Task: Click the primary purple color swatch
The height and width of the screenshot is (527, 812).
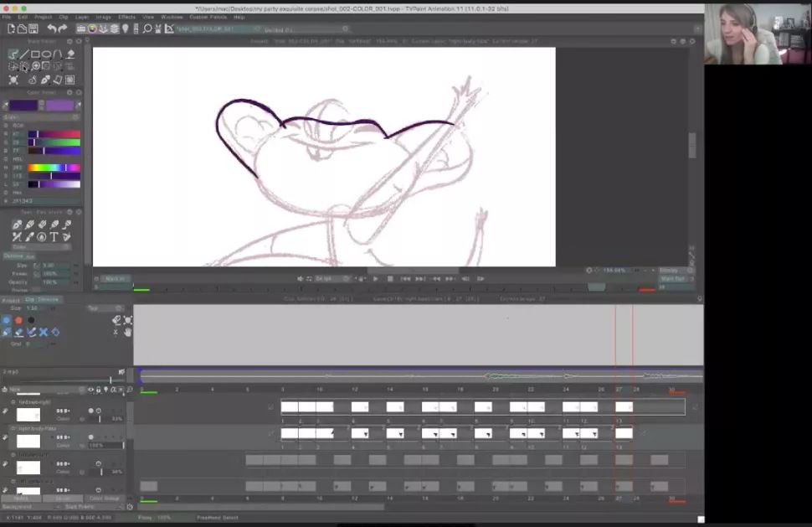Action: click(x=23, y=105)
